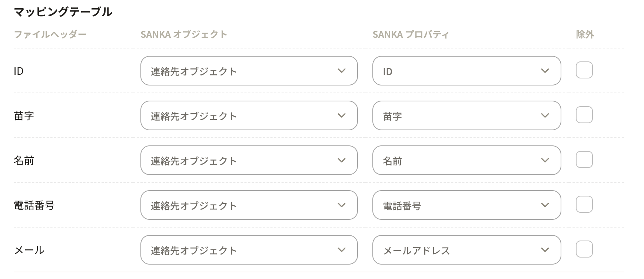This screenshot has height=279, width=644.
Task: Open the ID property dropdown
Action: coord(466,71)
